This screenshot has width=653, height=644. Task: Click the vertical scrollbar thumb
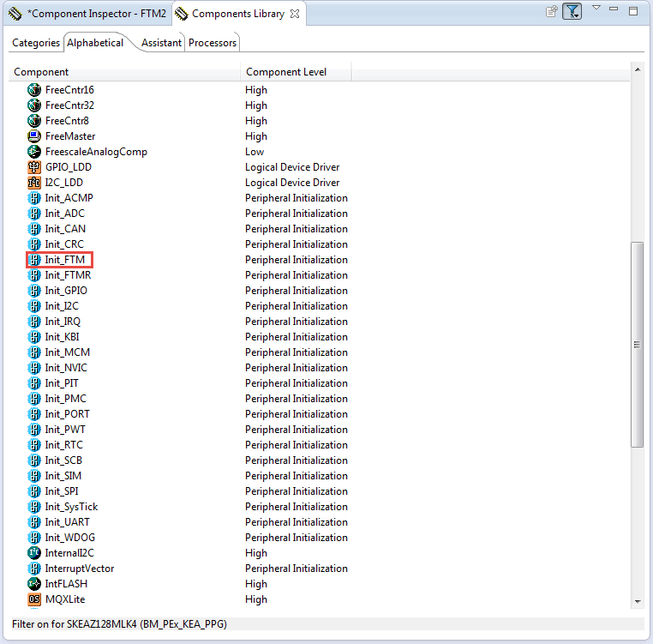pyautogui.click(x=638, y=345)
